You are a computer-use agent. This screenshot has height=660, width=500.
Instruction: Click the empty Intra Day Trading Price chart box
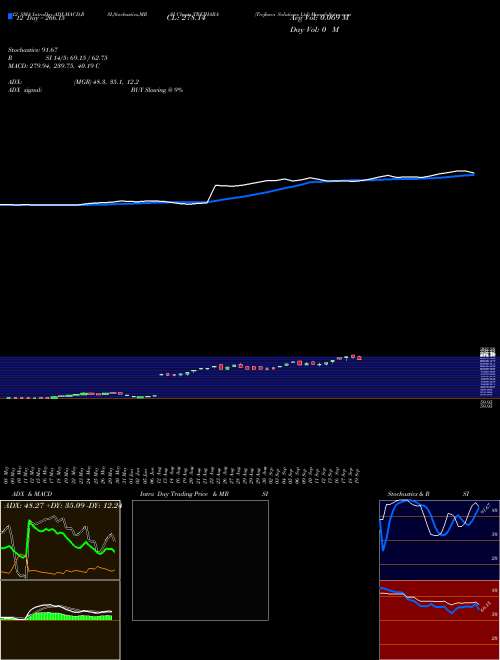pyautogui.click(x=200, y=560)
